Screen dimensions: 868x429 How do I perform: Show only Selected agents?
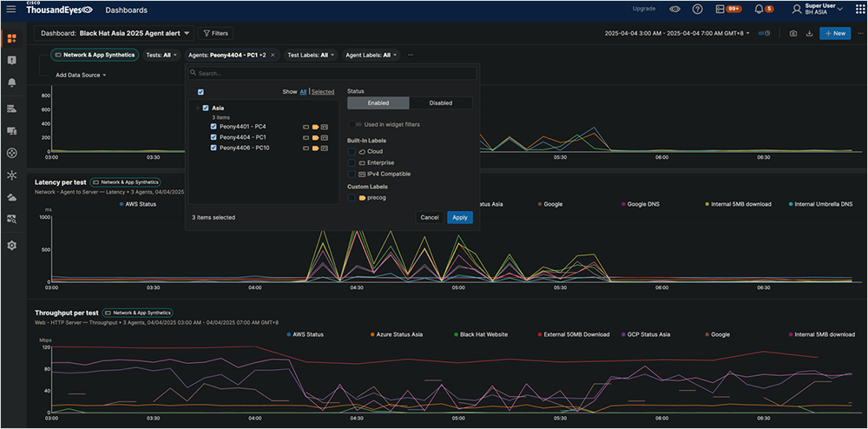(323, 91)
